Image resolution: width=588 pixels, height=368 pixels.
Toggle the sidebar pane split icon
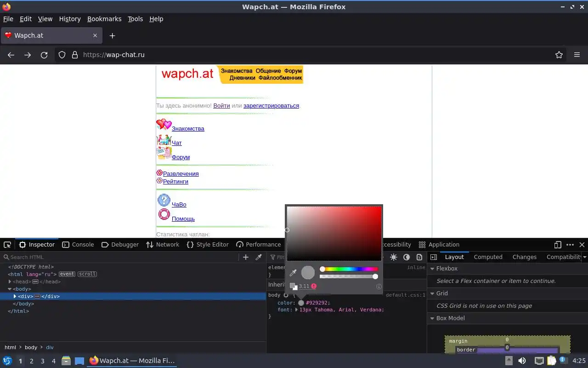click(434, 257)
